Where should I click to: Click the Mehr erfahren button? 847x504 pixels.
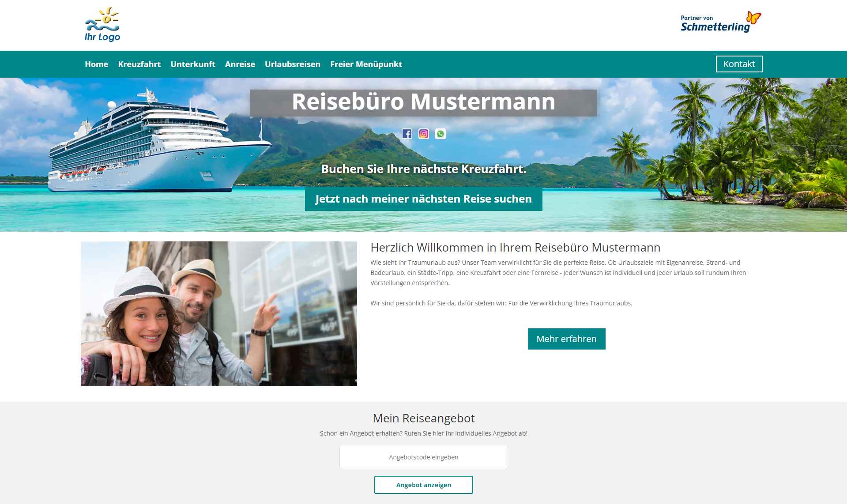(566, 339)
